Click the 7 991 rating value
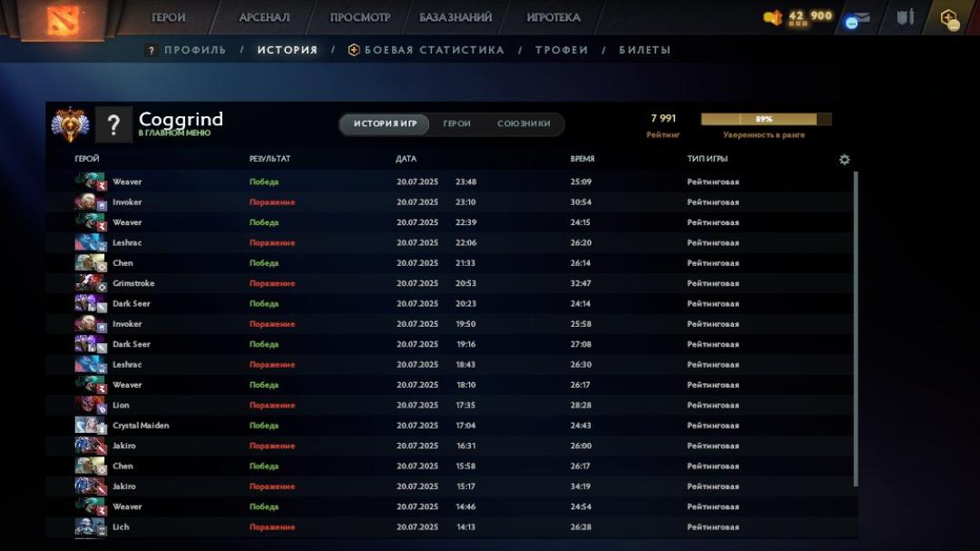The height and width of the screenshot is (551, 980). 663,118
